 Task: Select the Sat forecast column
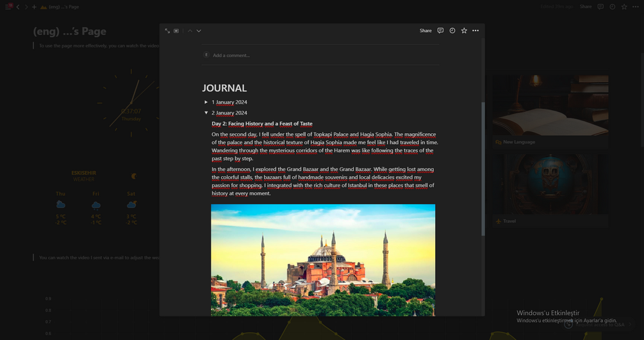(x=131, y=207)
